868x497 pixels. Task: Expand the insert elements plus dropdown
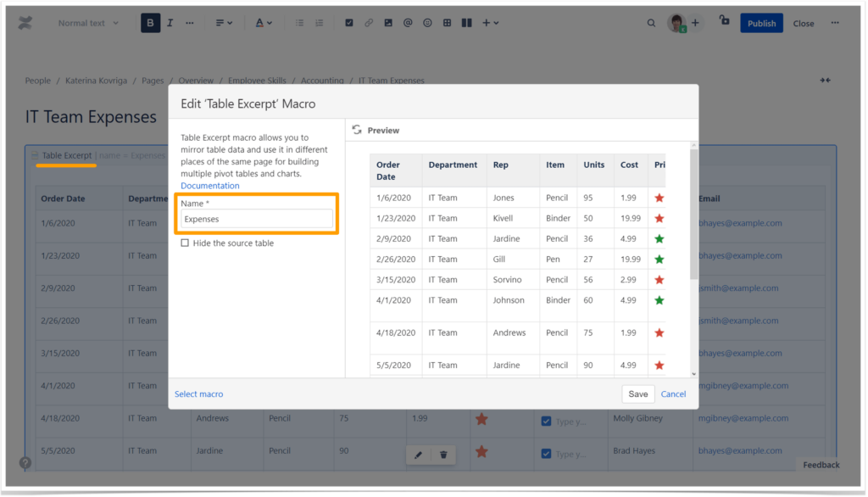tap(487, 23)
